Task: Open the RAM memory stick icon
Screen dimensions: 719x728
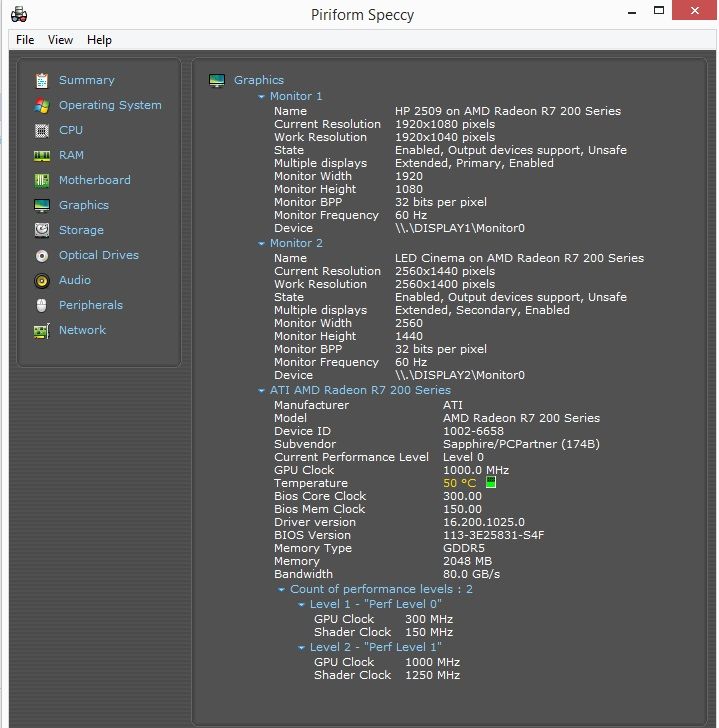Action: [x=41, y=155]
